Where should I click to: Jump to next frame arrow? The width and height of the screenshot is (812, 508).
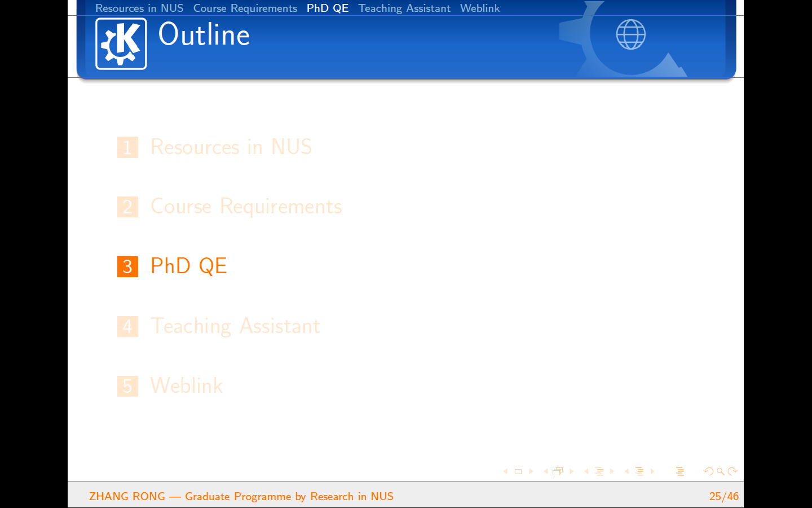point(571,471)
